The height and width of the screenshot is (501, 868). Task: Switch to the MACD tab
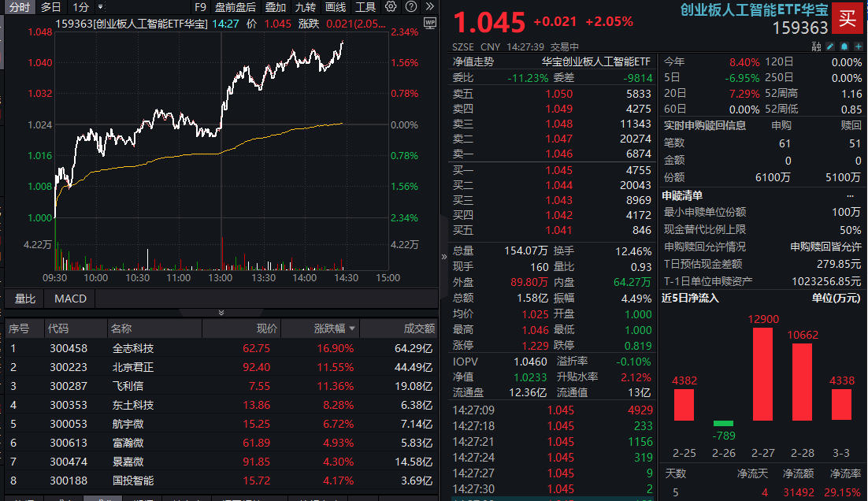(x=70, y=298)
